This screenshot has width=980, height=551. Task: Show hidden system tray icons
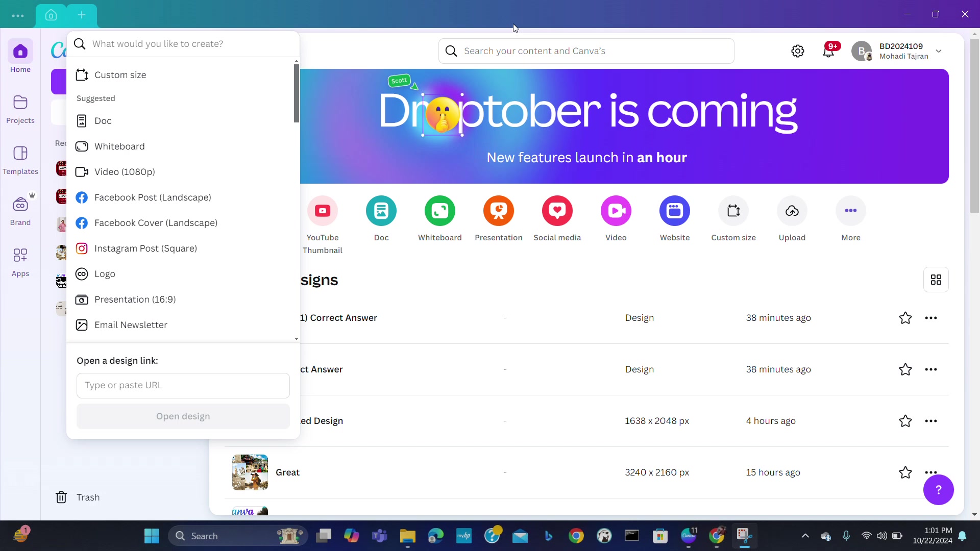coord(805,536)
